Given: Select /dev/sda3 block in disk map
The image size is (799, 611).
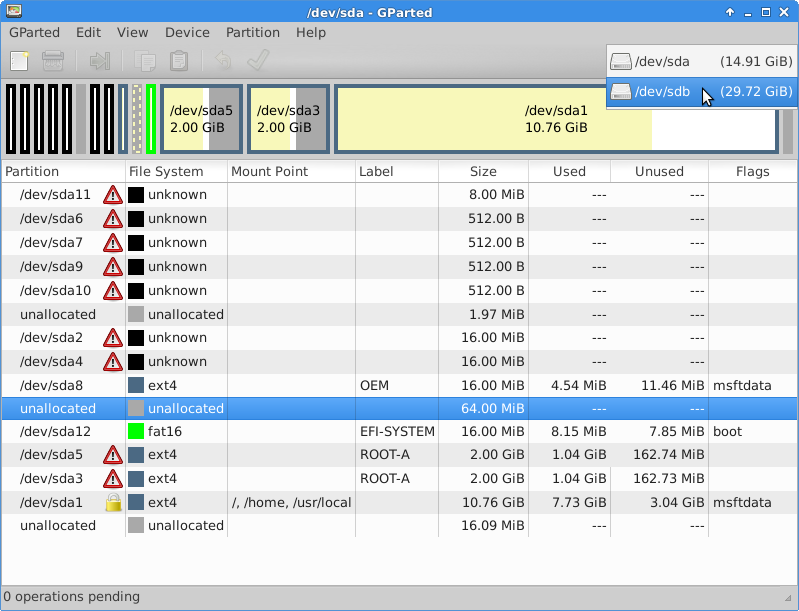Looking at the screenshot, I should click(288, 119).
